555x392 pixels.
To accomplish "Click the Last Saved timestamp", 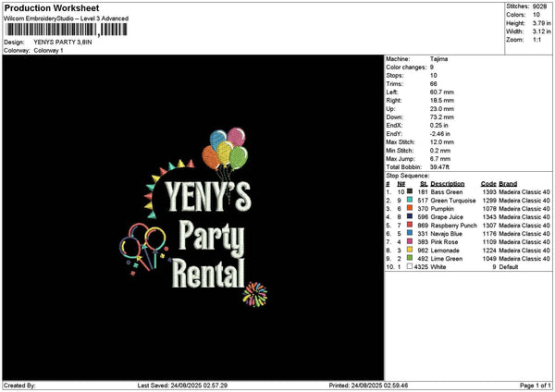I will click(182, 386).
